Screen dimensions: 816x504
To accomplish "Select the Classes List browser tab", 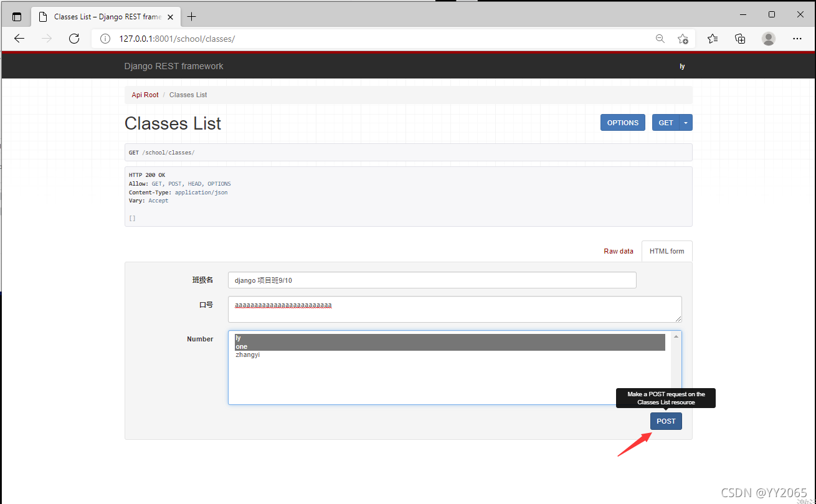I will pos(106,17).
